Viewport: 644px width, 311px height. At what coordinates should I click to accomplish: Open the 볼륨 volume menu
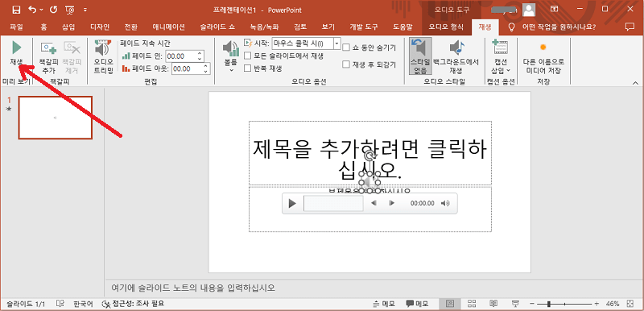click(231, 56)
